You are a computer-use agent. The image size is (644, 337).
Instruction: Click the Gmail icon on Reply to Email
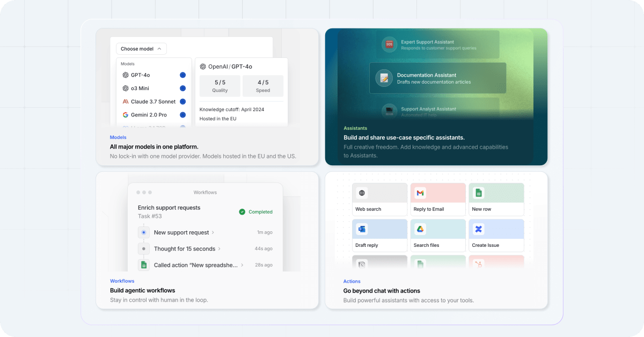click(421, 193)
